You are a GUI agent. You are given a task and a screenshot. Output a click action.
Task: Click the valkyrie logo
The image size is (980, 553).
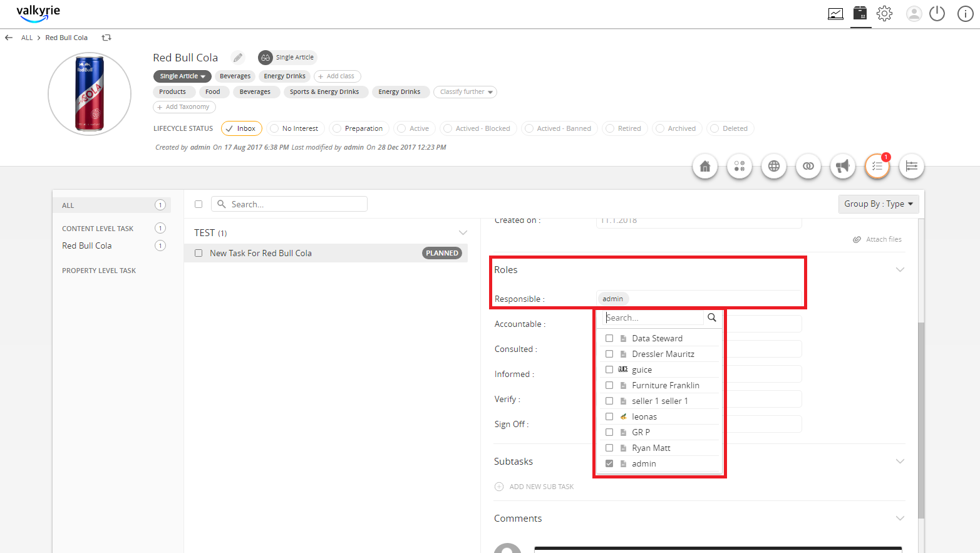tap(38, 13)
